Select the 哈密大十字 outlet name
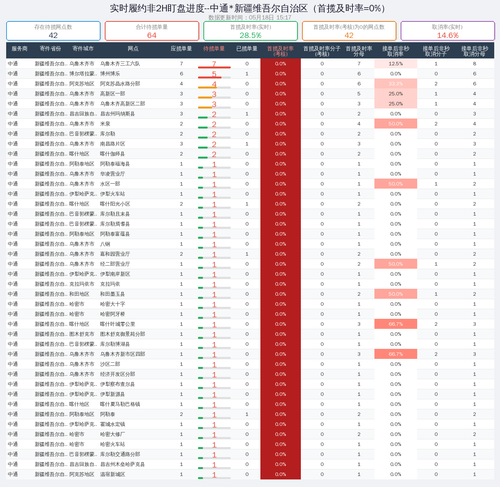Image resolution: width=500 pixels, height=487 pixels. 112,304
